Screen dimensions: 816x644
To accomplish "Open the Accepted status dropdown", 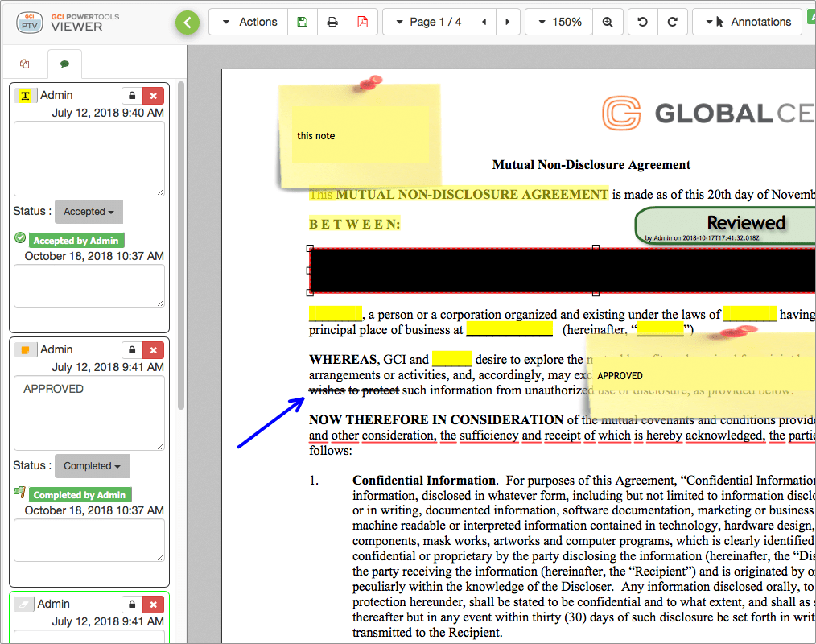I will (89, 212).
